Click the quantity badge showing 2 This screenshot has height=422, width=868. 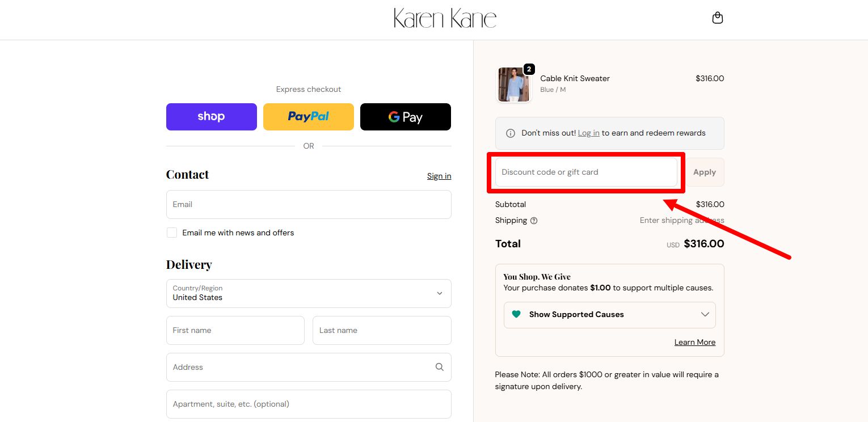(x=529, y=69)
